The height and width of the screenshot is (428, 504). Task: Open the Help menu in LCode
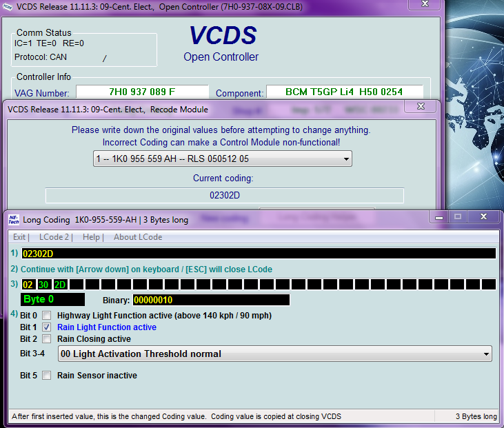[91, 237]
